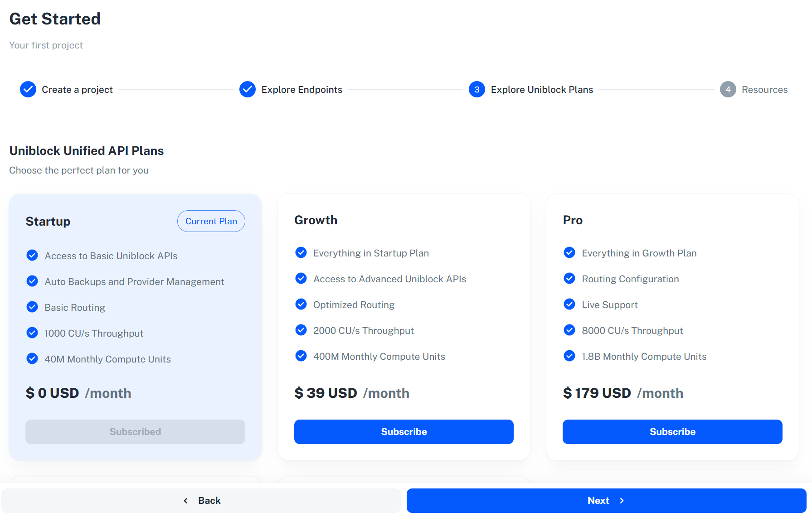Click check icon beside Live Support

(x=569, y=304)
